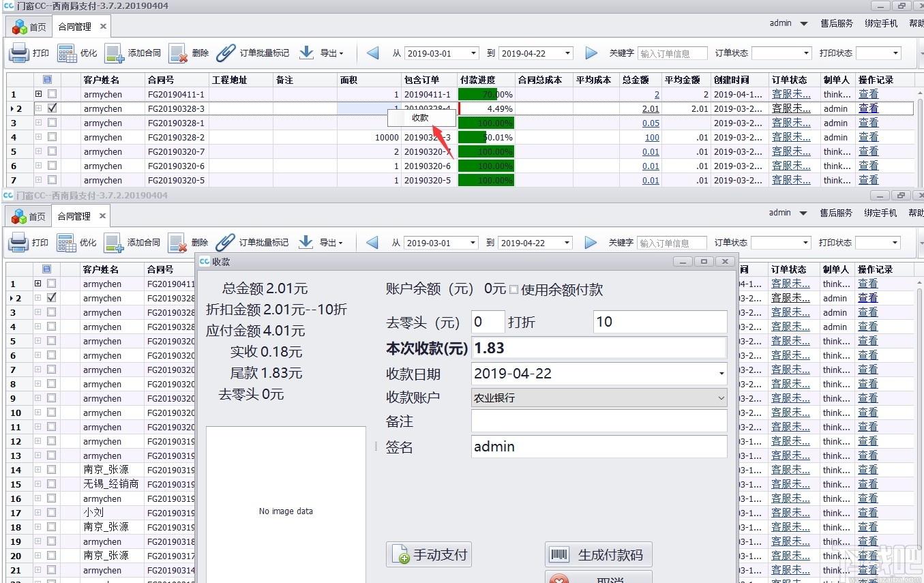The image size is (924, 583).
Task: Toggle the select-all header checkbox in upper window
Action: coord(47,80)
